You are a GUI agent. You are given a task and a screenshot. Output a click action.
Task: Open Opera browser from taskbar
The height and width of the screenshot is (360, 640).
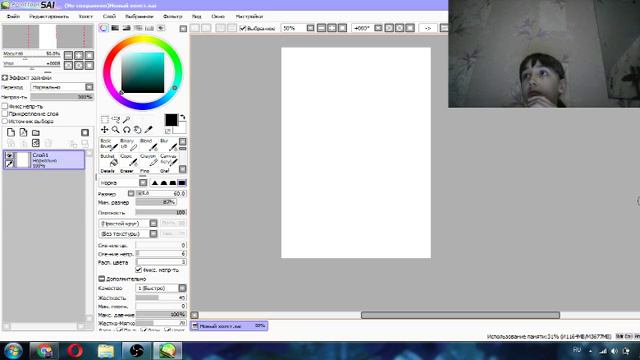coord(75,351)
